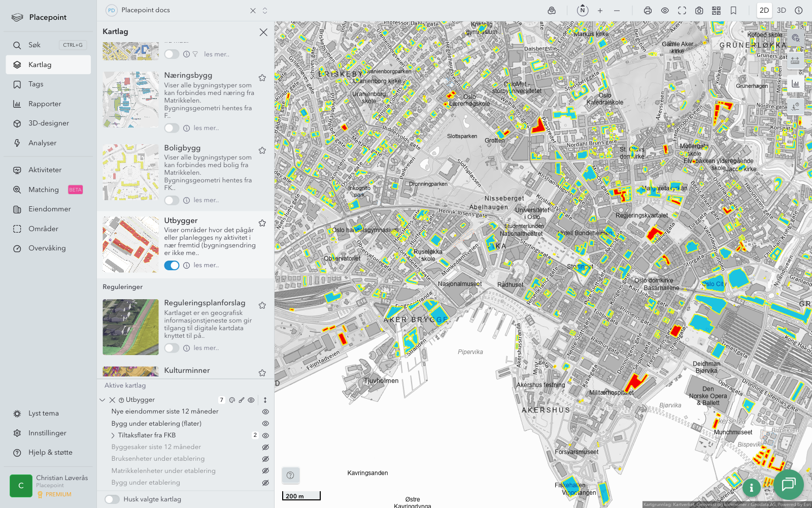Turn off the Utbygger layer toggle

172,265
